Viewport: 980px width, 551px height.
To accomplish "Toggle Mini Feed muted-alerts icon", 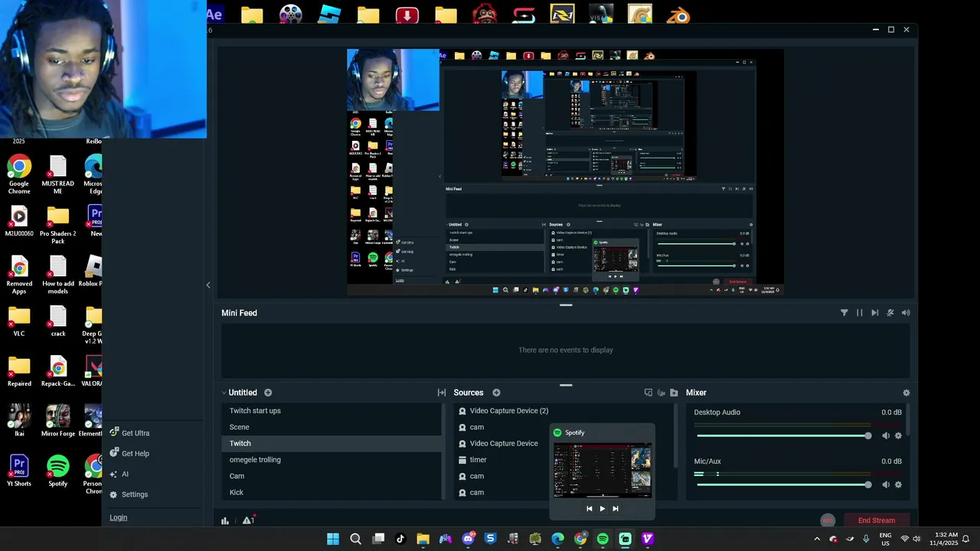I will coord(890,313).
